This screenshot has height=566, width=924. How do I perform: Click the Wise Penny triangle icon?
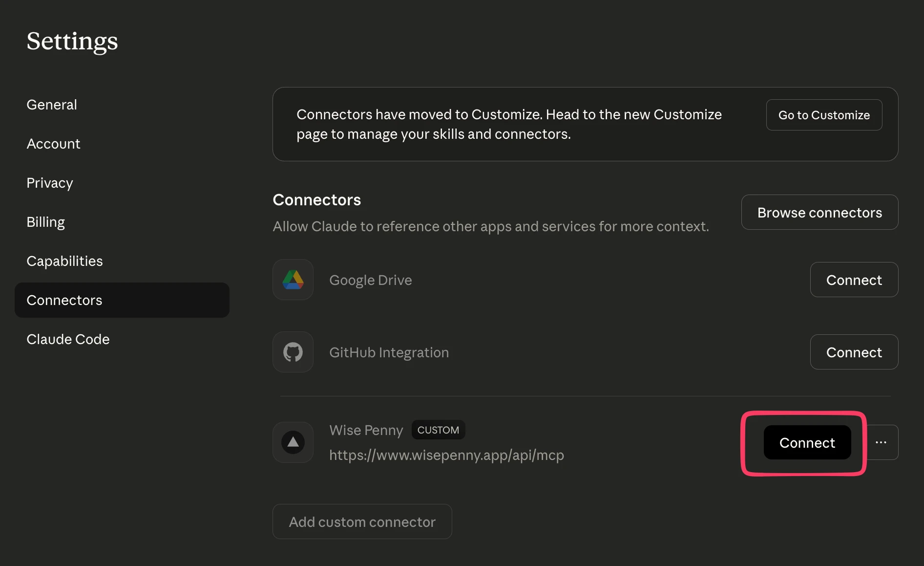coord(293,442)
